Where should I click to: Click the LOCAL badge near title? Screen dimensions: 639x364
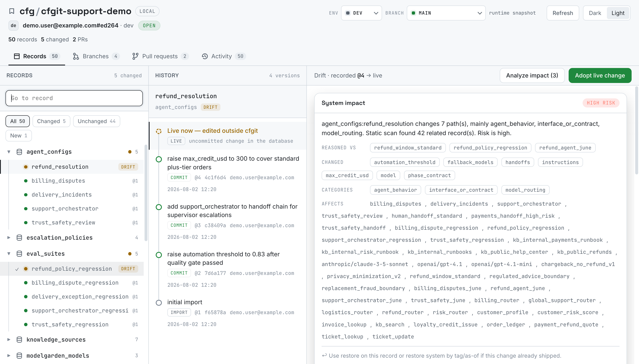147,11
